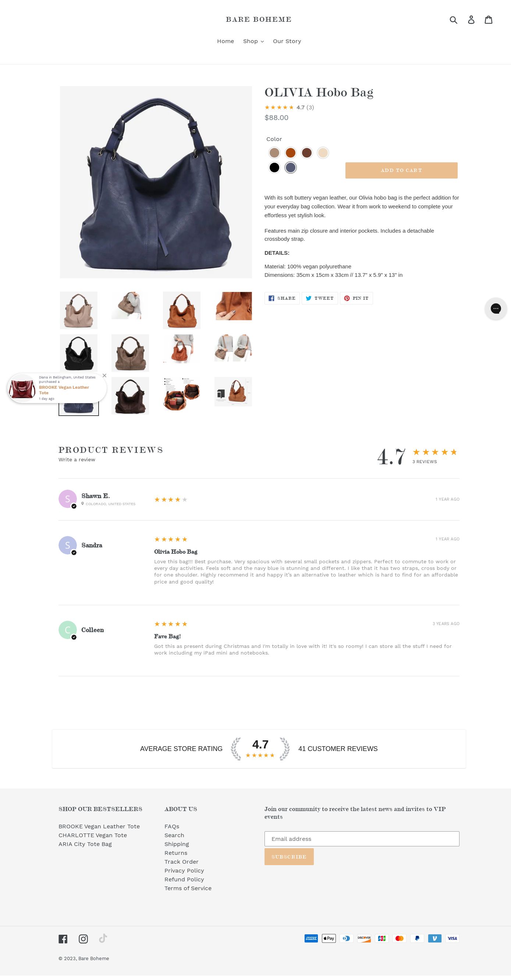Open the chat bubble widget
Image resolution: width=511 pixels, height=980 pixels.
click(x=496, y=309)
